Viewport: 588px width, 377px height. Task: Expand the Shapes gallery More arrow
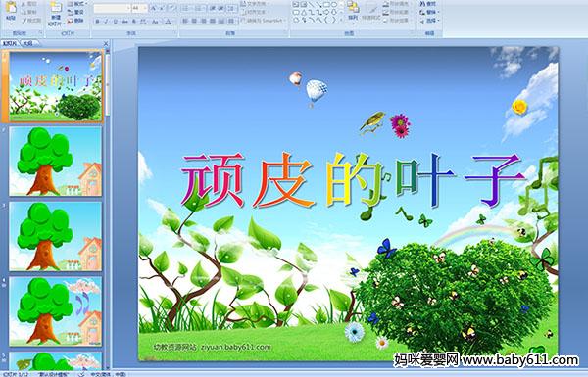click(x=341, y=20)
